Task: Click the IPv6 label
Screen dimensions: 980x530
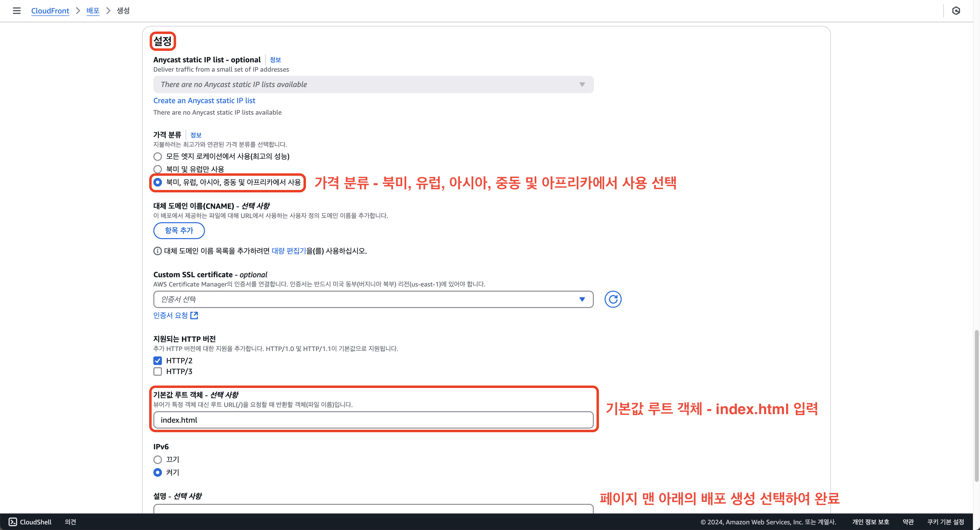Action: (x=161, y=447)
